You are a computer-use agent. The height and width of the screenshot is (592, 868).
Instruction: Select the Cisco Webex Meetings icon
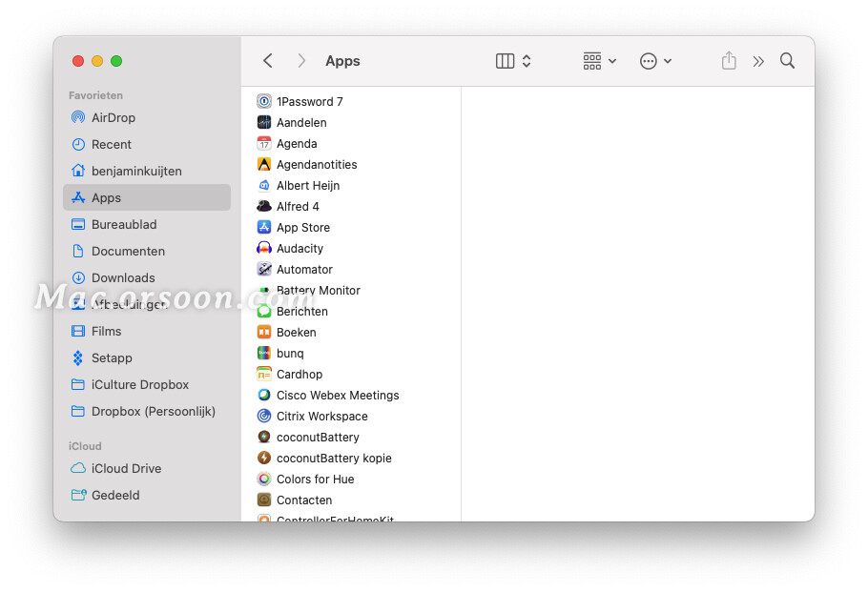click(264, 395)
